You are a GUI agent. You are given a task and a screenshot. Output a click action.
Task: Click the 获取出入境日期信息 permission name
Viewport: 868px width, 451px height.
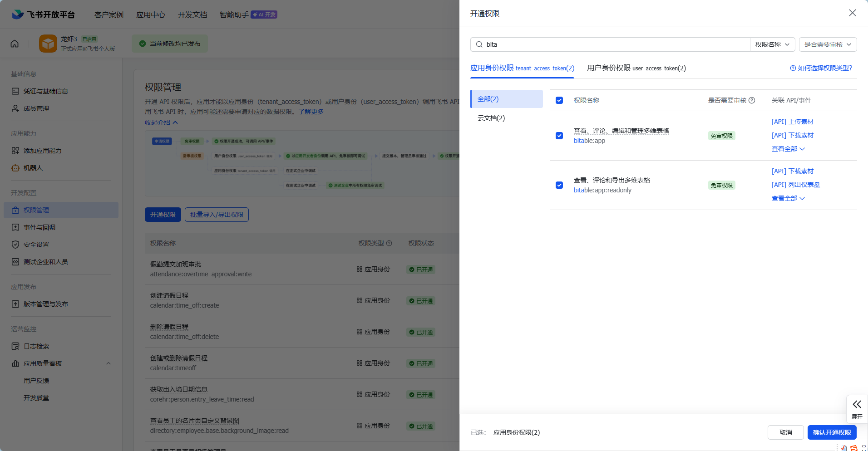[179, 389]
